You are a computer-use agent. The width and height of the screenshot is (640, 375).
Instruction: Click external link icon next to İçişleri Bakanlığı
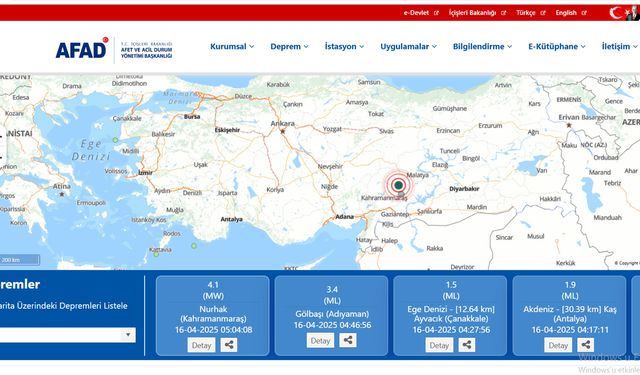(504, 13)
